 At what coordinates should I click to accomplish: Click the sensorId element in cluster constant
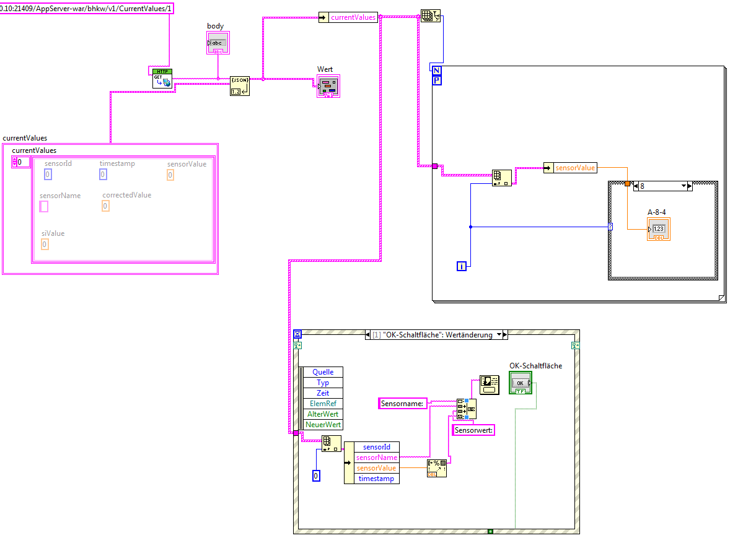pyautogui.click(x=48, y=175)
